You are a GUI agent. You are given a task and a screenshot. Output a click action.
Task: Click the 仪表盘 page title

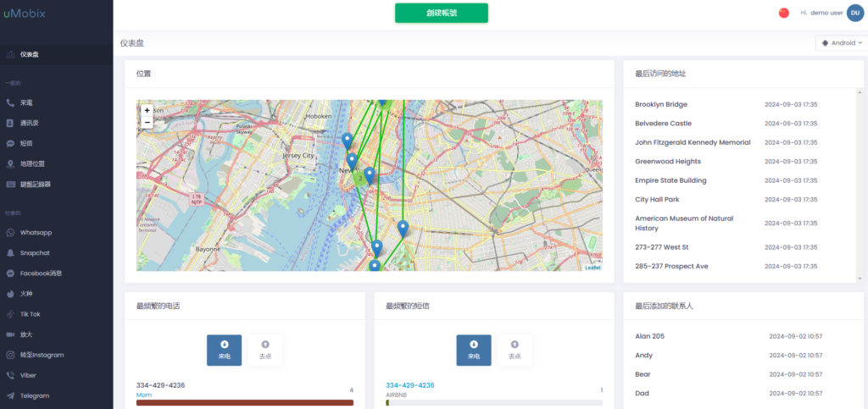click(x=132, y=43)
